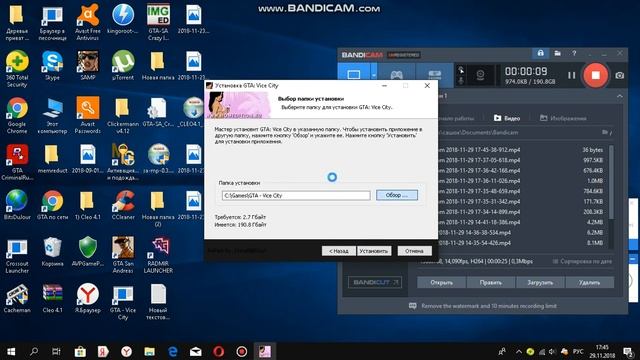The height and width of the screenshot is (360, 640).
Task: Switch Bandicam to HDMI device recording mode
Action: pyautogui.click(x=434, y=75)
